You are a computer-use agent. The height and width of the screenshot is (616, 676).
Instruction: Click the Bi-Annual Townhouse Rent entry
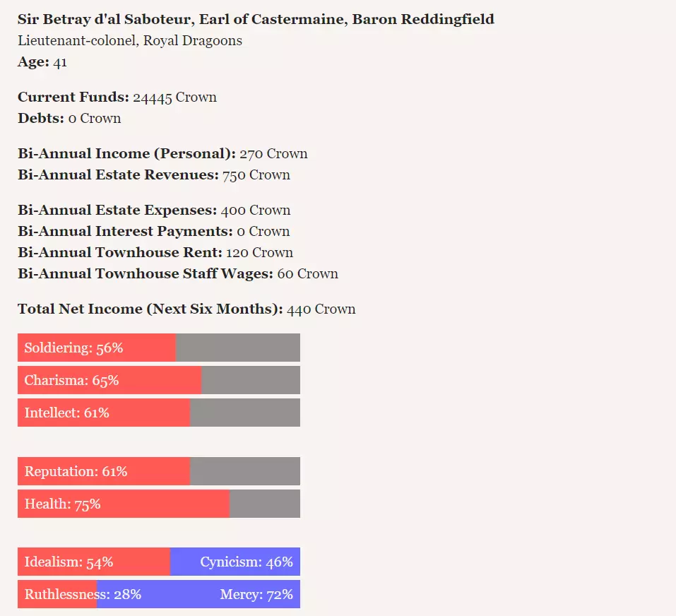pyautogui.click(x=155, y=252)
